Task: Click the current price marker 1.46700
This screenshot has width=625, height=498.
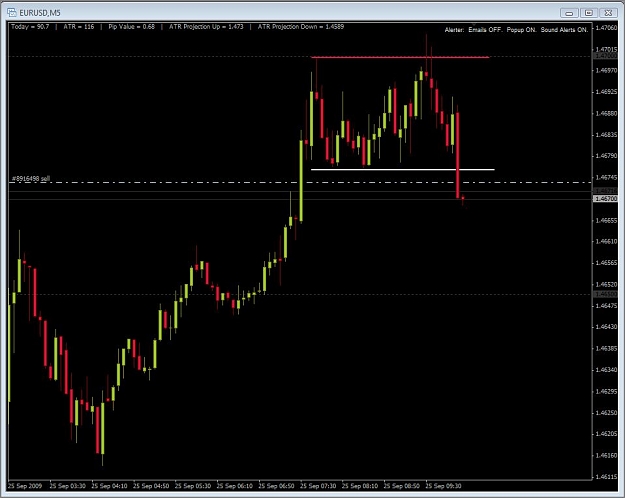Action: click(x=605, y=199)
